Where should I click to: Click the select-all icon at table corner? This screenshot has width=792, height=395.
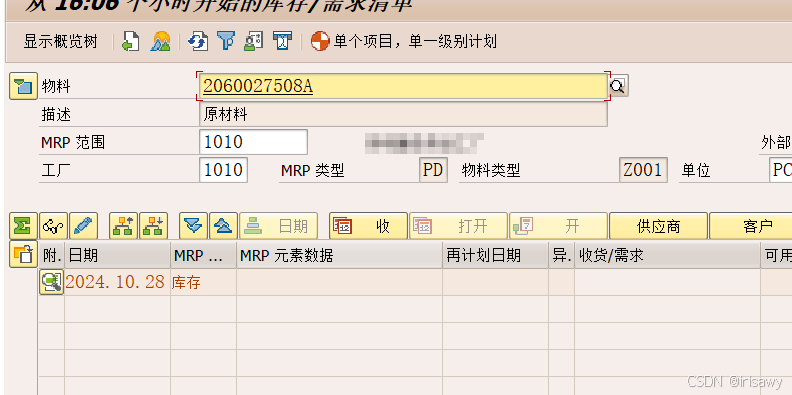[23, 255]
